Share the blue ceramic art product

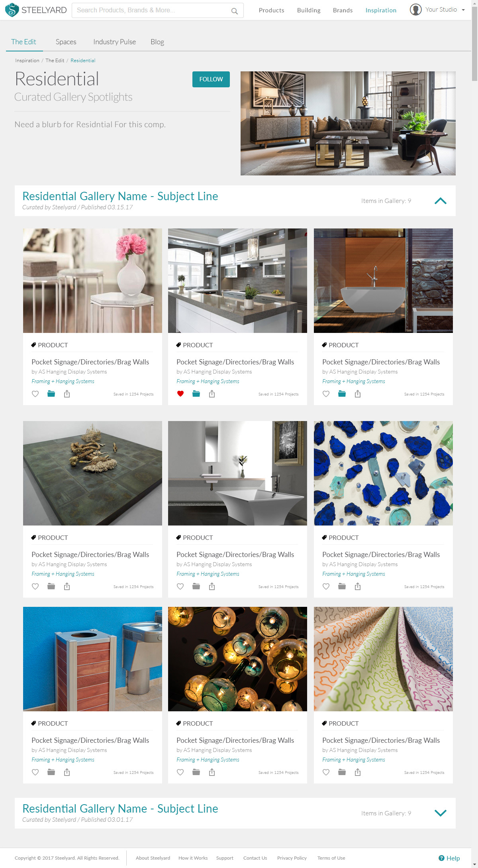pos(358,587)
